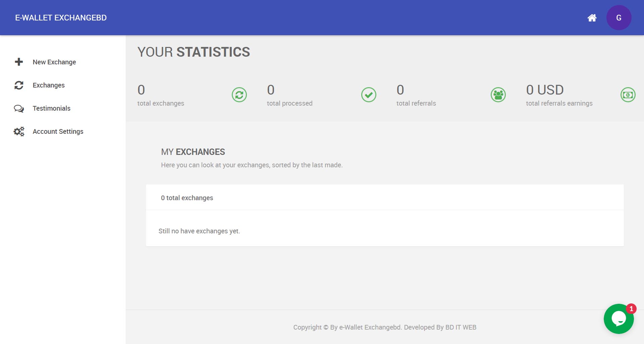Viewport: 644px width, 344px height.
Task: Click the green total referrals people icon
Action: (x=498, y=95)
